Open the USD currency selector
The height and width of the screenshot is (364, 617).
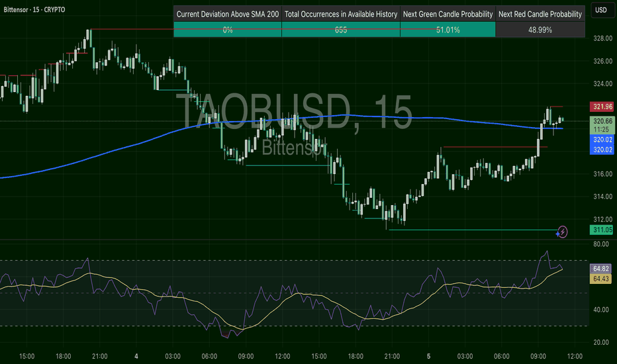pos(600,11)
